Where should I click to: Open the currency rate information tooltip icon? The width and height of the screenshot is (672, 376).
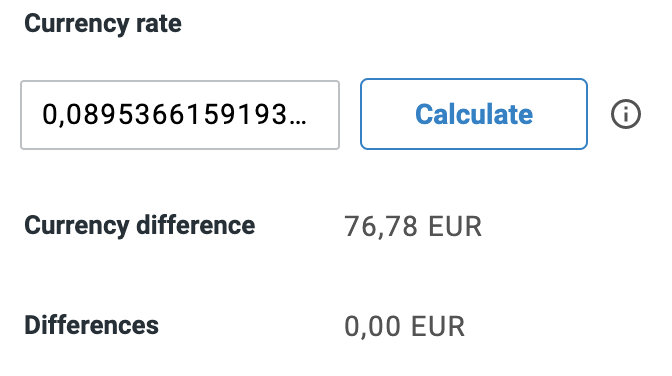pyautogui.click(x=625, y=114)
